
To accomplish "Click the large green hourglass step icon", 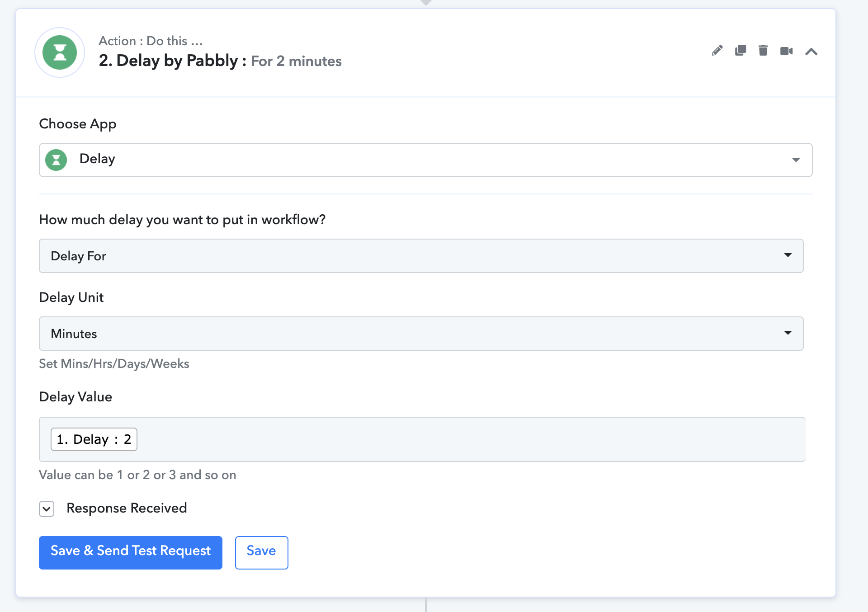I will (x=60, y=52).
